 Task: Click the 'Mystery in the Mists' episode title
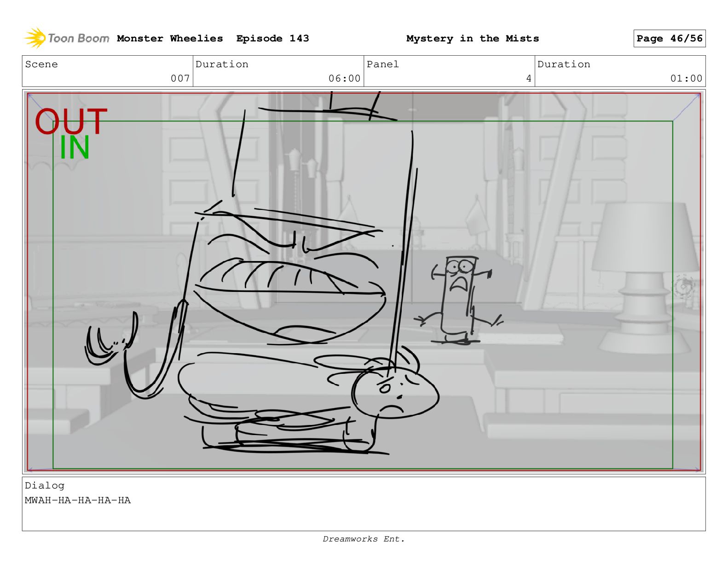[473, 38]
